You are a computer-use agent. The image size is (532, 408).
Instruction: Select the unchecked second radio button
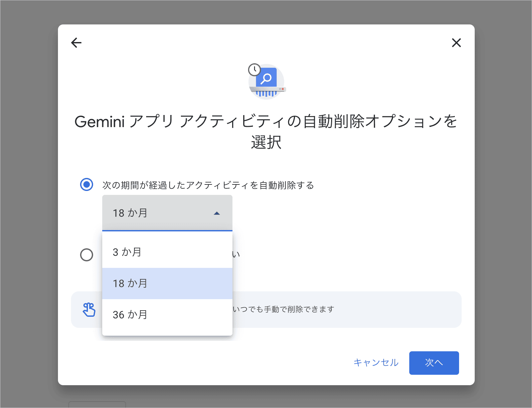tap(87, 255)
